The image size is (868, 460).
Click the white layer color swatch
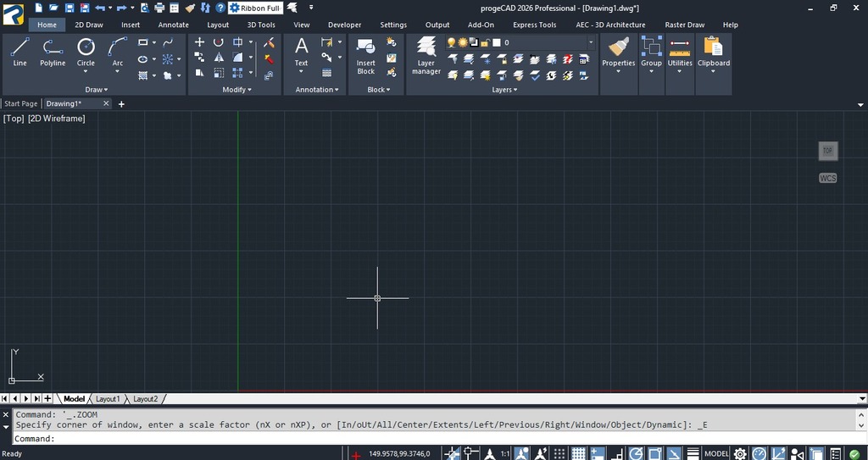(x=497, y=42)
